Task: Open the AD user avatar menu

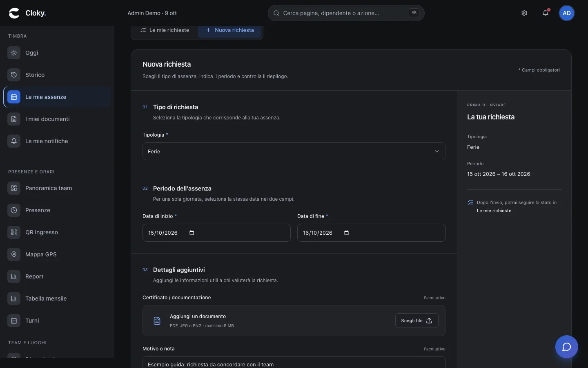Action: pyautogui.click(x=567, y=13)
